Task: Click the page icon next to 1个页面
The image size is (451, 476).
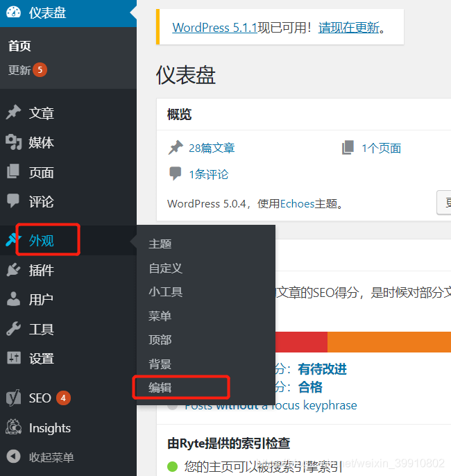Action: pos(348,148)
